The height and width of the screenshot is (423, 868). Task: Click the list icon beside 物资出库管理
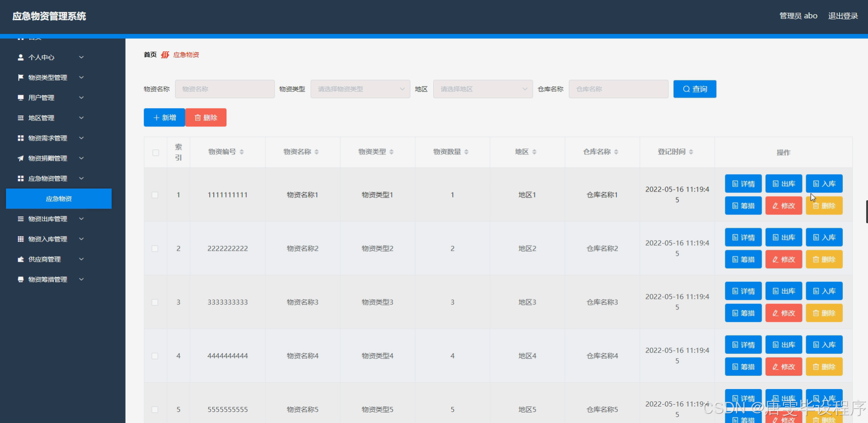point(21,219)
